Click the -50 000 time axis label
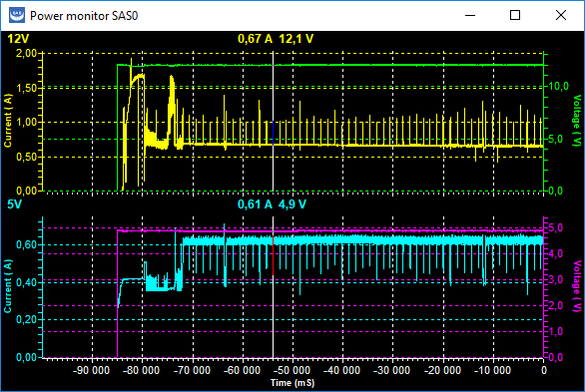The image size is (585, 392). click(292, 370)
